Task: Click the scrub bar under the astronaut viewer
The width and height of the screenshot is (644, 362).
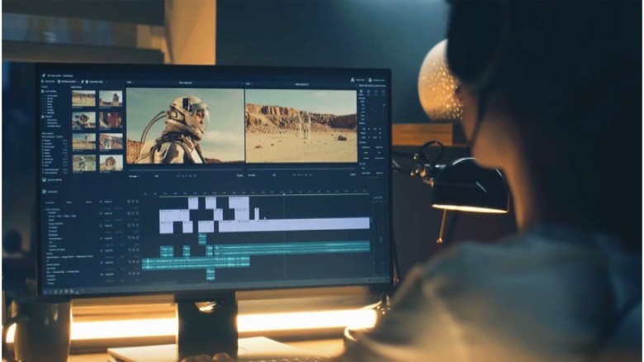Action: [x=186, y=169]
